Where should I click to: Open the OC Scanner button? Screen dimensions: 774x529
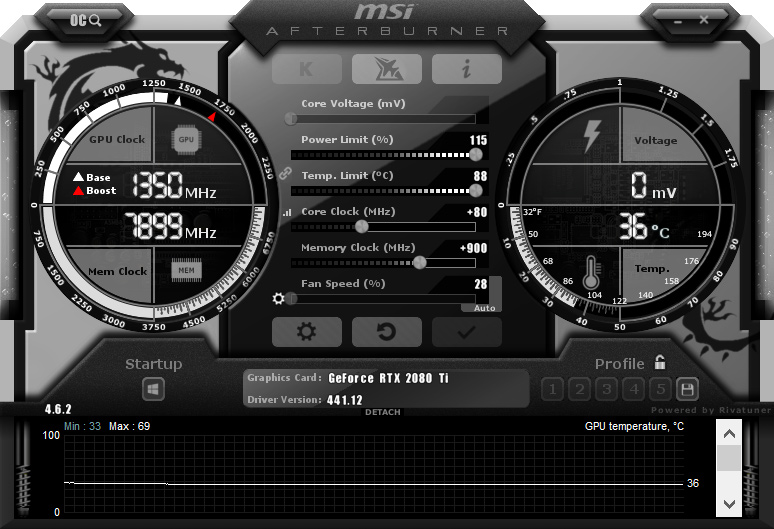pyautogui.click(x=85, y=20)
